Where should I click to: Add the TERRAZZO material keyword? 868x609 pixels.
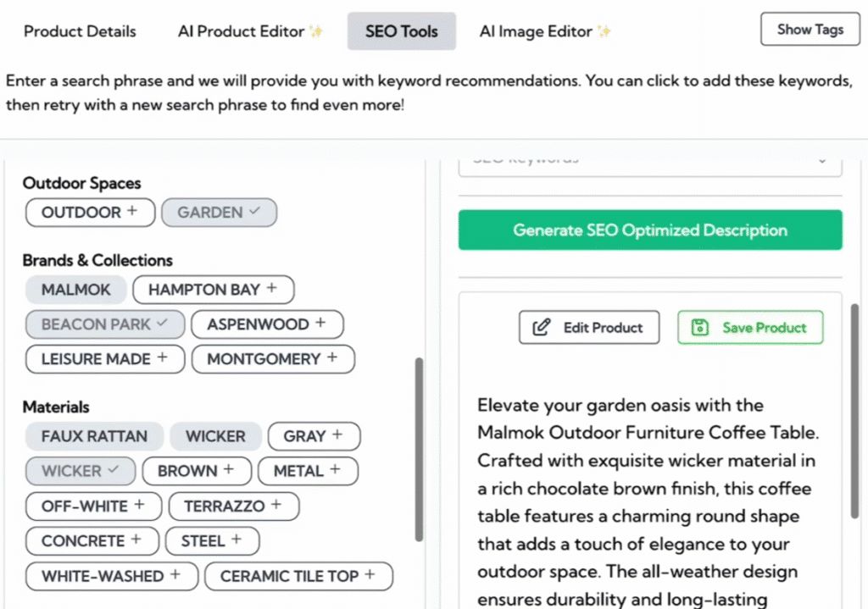(x=234, y=507)
